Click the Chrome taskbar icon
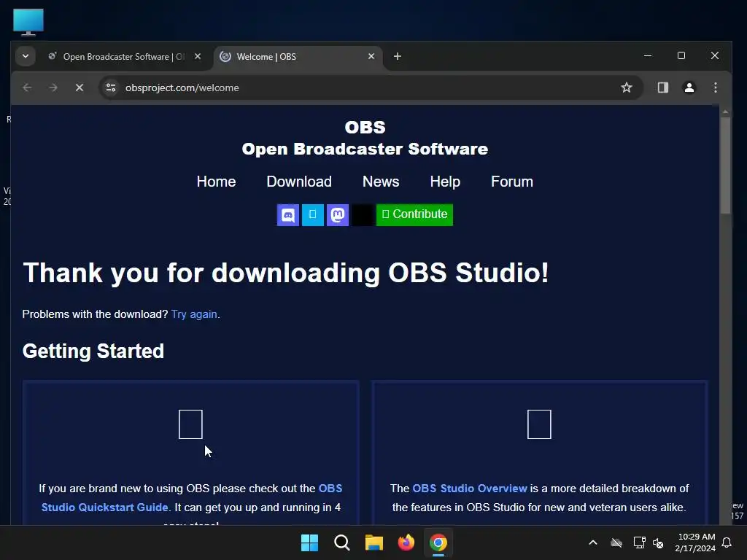The image size is (747, 560). click(438, 542)
